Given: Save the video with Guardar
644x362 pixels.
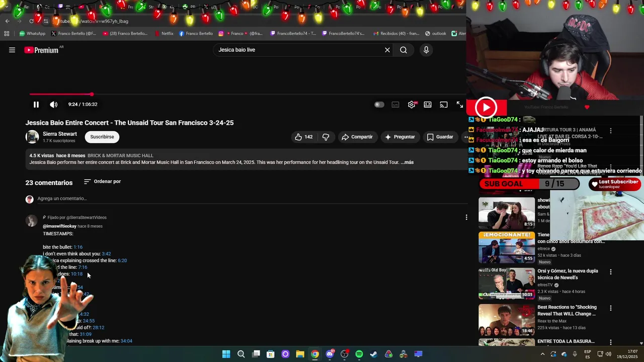Looking at the screenshot, I should (x=440, y=137).
